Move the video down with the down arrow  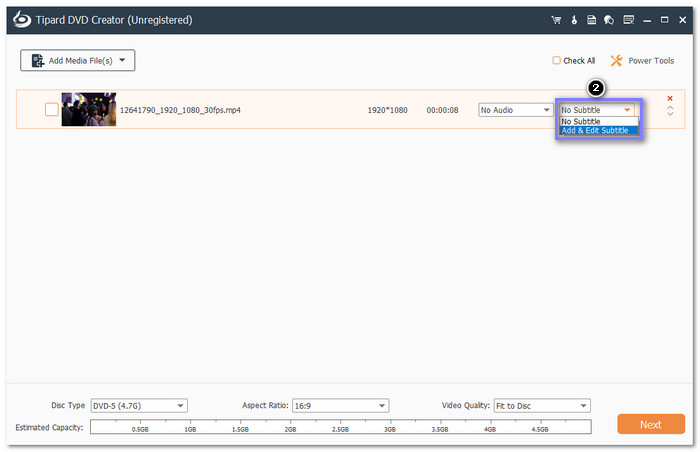pyautogui.click(x=670, y=114)
